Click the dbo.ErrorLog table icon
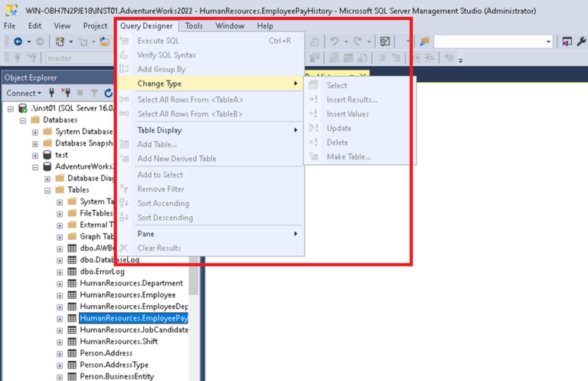 coord(72,271)
